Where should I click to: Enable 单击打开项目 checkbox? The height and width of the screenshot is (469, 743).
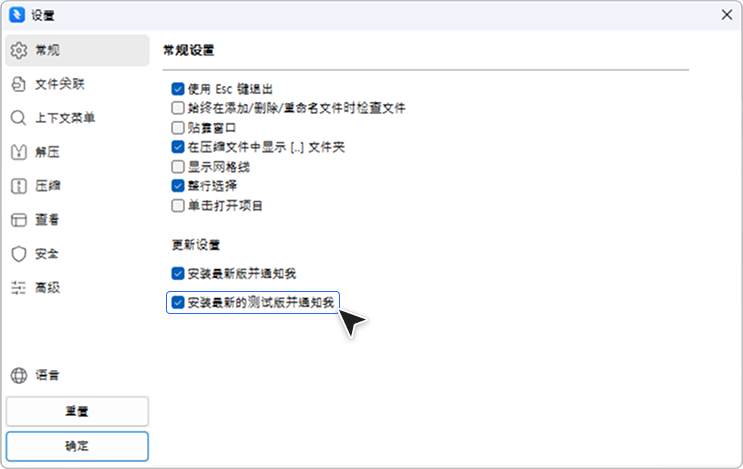[x=178, y=205]
